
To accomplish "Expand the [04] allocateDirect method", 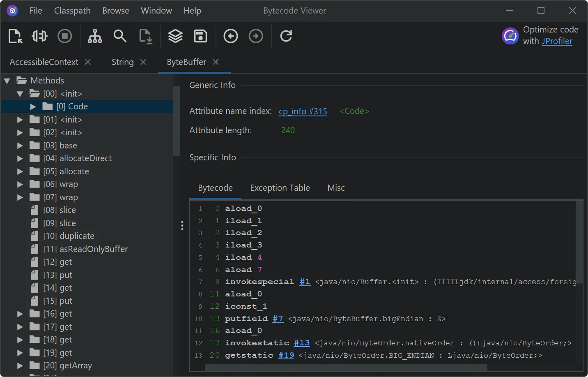I will 20,158.
